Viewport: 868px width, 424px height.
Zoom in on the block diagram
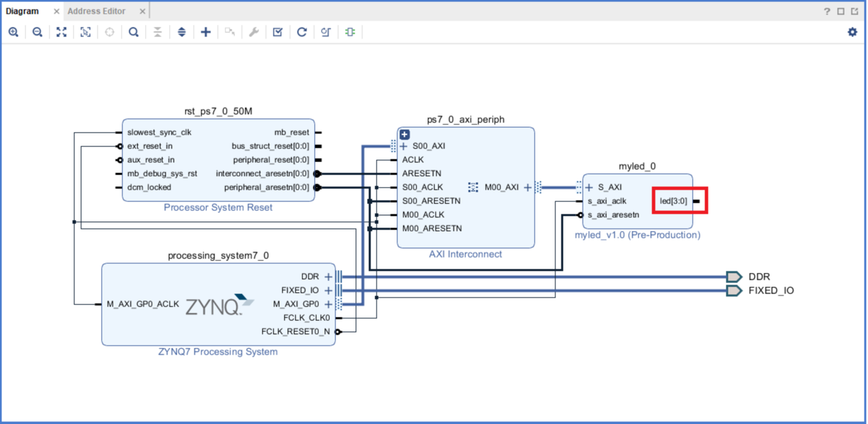click(x=13, y=32)
